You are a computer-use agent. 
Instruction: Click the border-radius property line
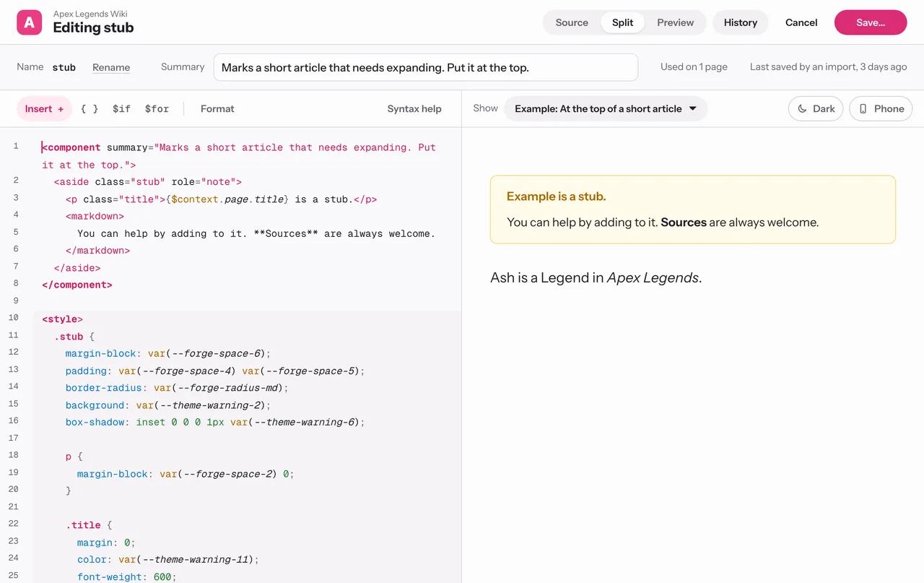(177, 388)
